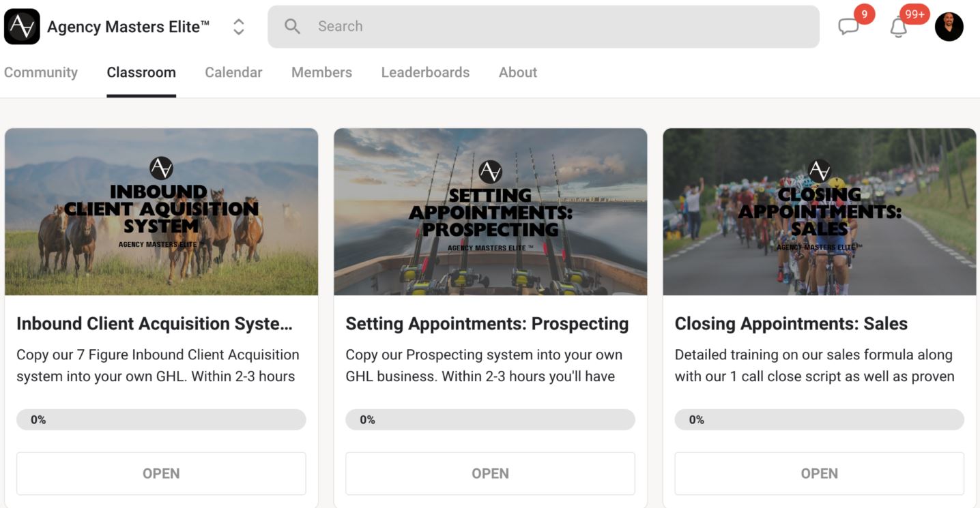Image resolution: width=980 pixels, height=508 pixels.
Task: Open the user profile avatar
Action: 949,27
